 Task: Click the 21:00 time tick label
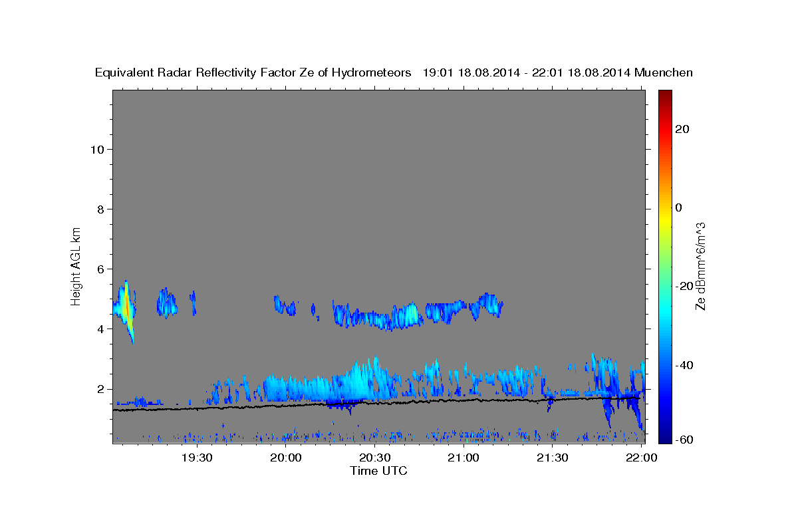(464, 458)
